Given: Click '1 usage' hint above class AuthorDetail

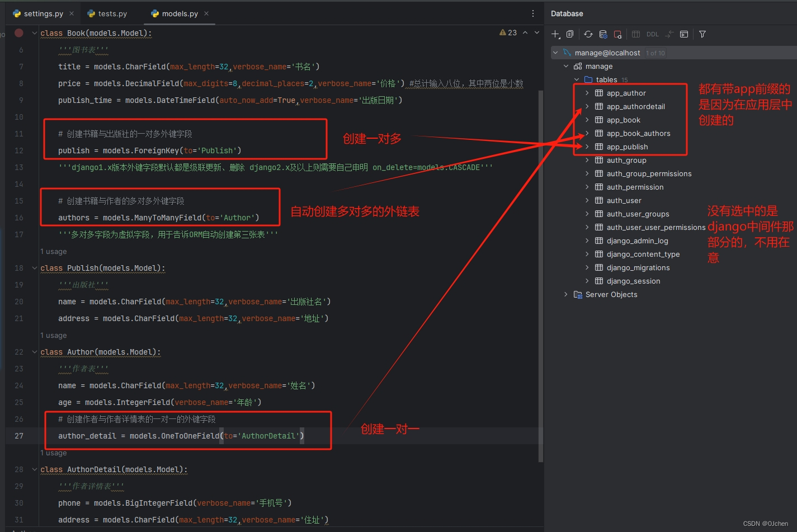Looking at the screenshot, I should tap(53, 453).
